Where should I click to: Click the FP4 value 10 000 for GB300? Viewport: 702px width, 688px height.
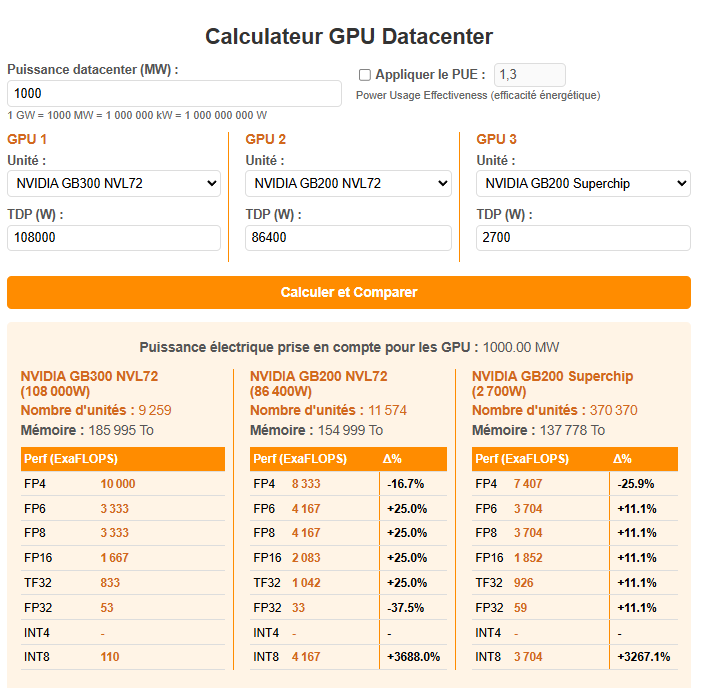pyautogui.click(x=118, y=484)
